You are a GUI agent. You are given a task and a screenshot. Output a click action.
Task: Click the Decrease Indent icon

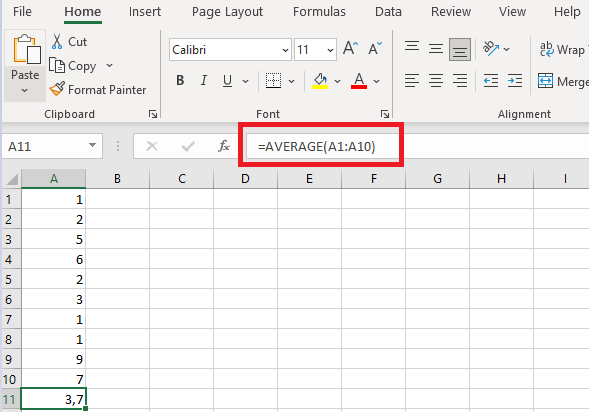[x=491, y=80]
